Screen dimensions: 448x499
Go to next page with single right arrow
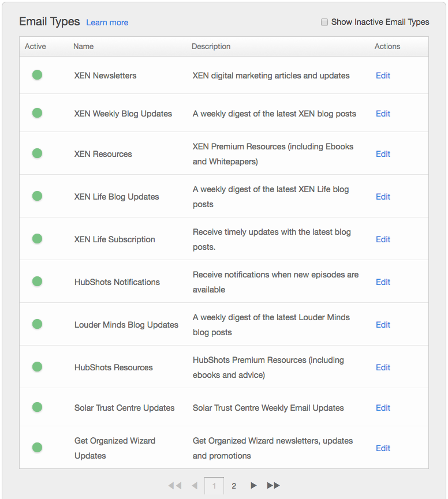click(253, 486)
